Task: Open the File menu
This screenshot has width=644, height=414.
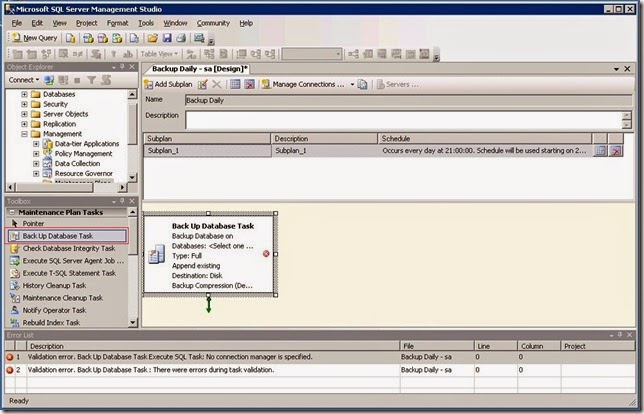Action: [x=17, y=23]
